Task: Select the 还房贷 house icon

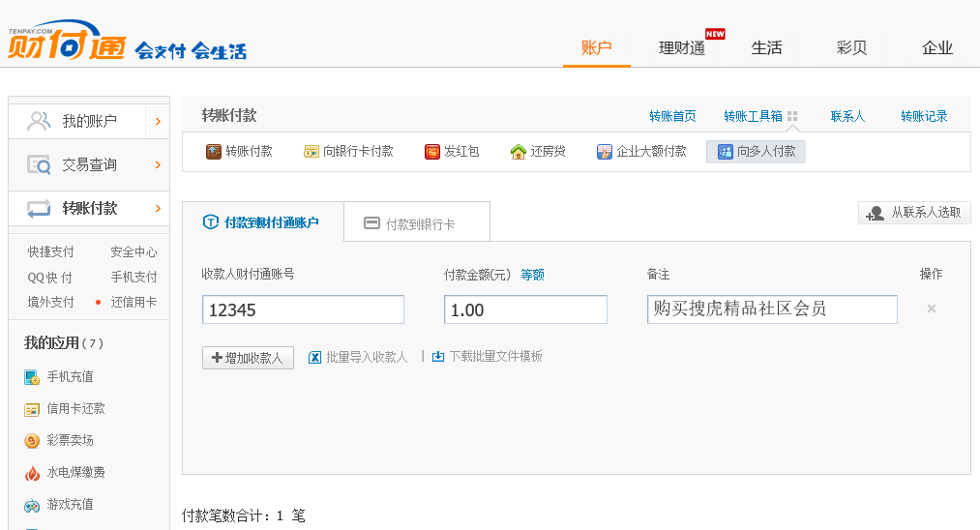Action: tap(519, 152)
